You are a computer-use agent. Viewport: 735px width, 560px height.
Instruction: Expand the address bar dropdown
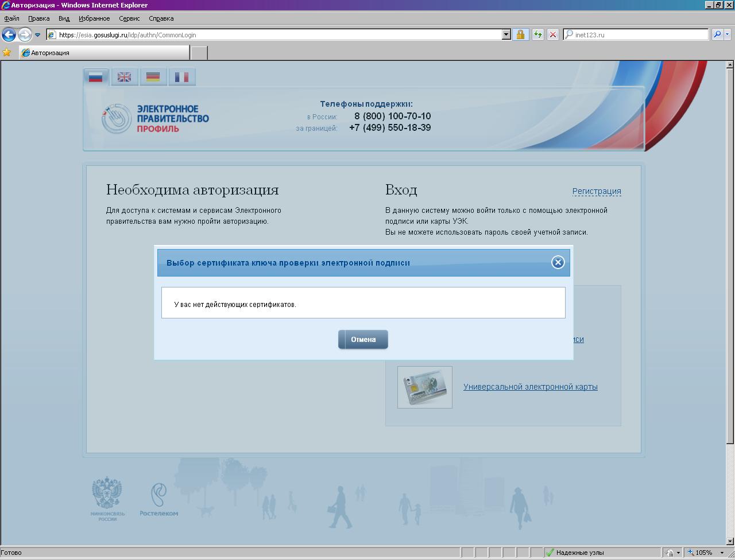pyautogui.click(x=506, y=34)
